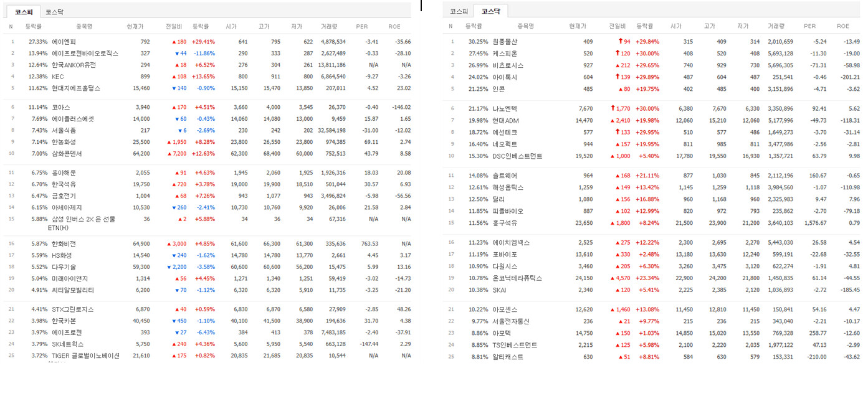
Task: Open the 에이프로젠바이오로직스 stock link
Action: (85, 54)
